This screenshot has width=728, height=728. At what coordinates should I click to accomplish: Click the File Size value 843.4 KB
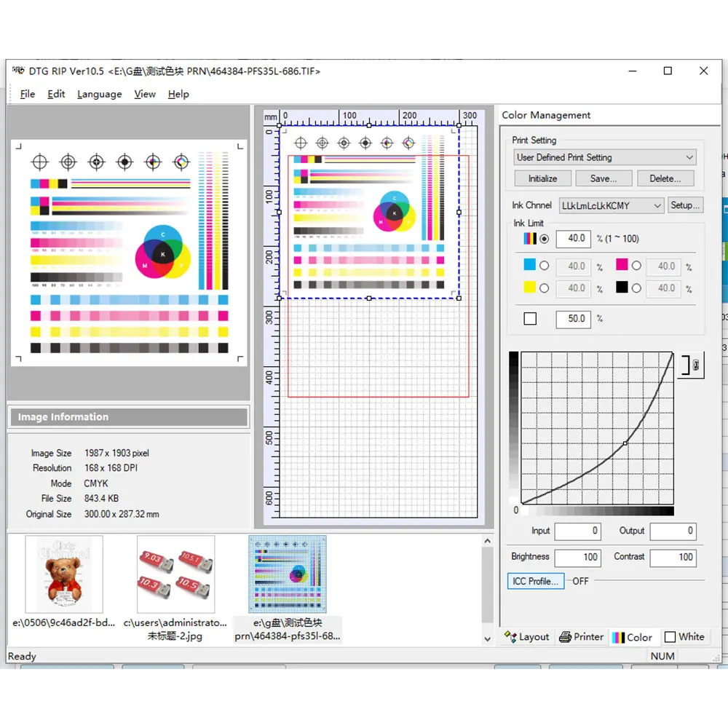tap(101, 499)
